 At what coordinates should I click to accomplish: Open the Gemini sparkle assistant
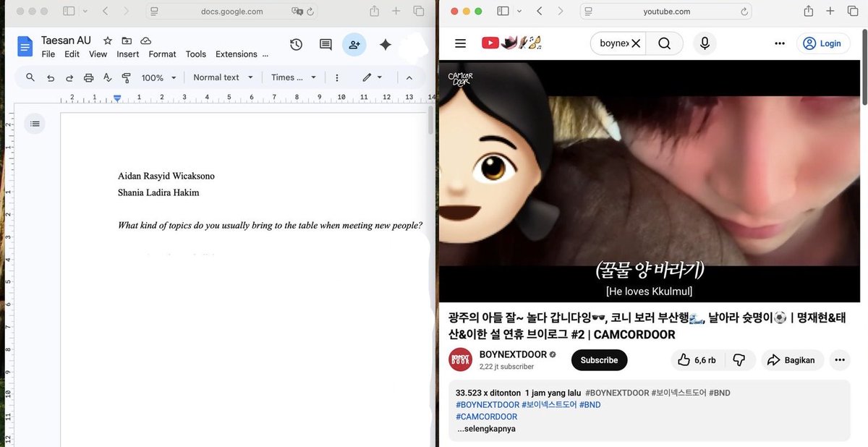tap(386, 45)
